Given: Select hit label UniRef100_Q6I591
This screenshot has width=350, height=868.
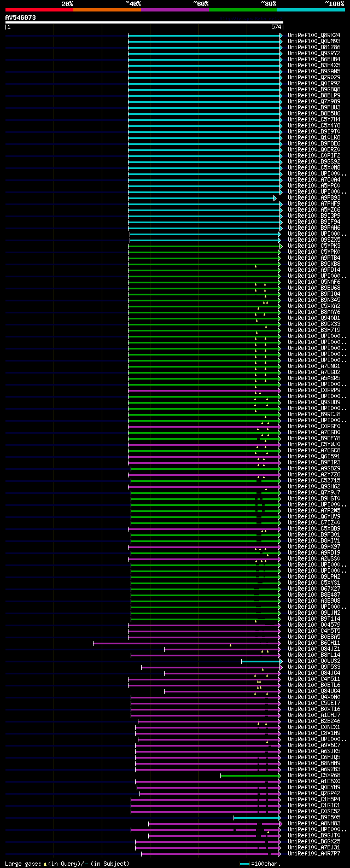Looking at the screenshot, I should [315, 456].
